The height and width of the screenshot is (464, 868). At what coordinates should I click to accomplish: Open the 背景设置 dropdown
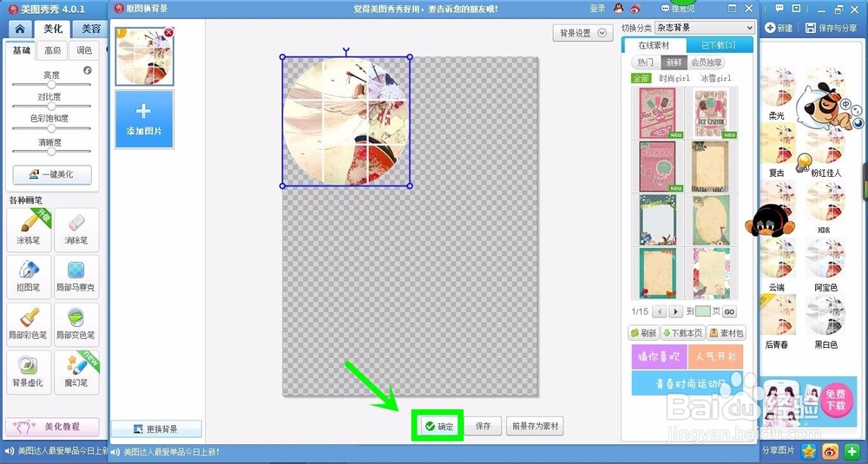coord(583,33)
